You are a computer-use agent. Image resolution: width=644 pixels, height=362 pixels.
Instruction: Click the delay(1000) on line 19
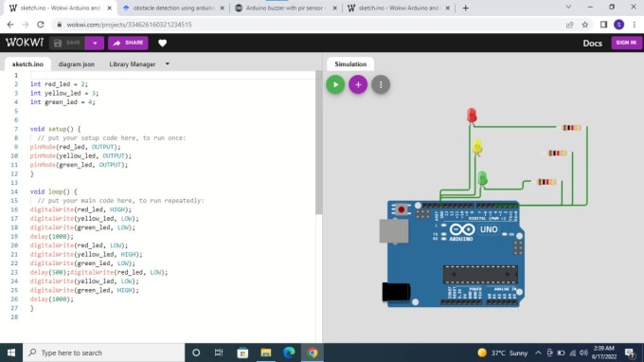(x=52, y=236)
